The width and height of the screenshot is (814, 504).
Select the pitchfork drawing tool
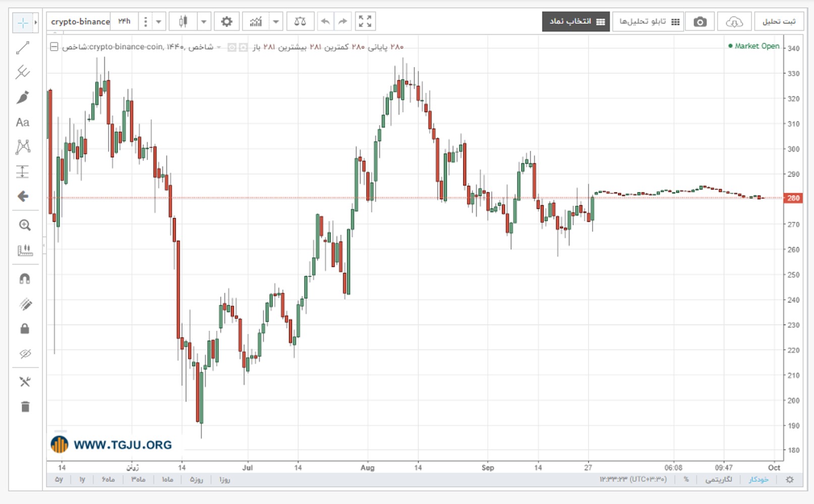23,73
